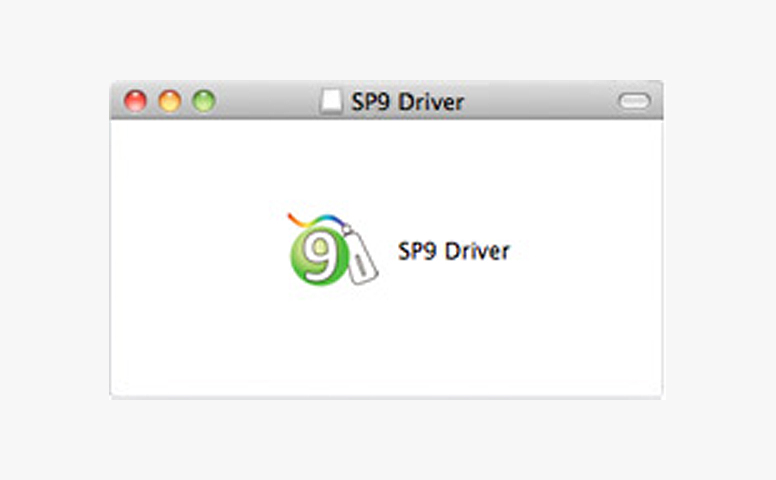Screen dimensions: 776x480
Task: Click the SP9 Driver title bar text
Action: tap(407, 101)
